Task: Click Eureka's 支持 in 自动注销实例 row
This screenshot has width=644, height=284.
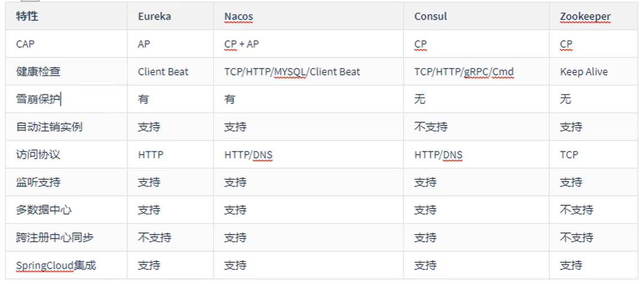Action: tap(149, 127)
